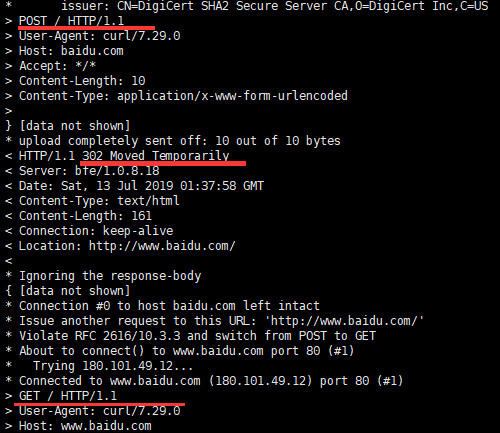The image size is (500, 433).
Task: Click the quoted URL in Issue another request line
Action: [x=344, y=321]
